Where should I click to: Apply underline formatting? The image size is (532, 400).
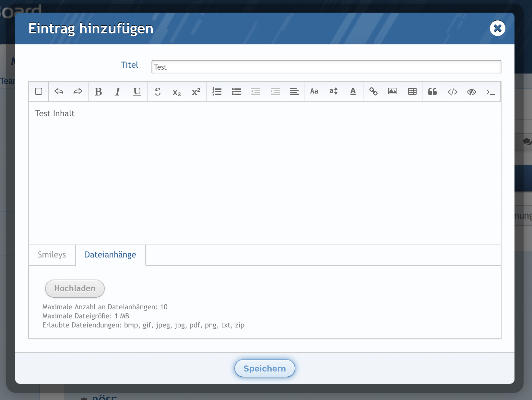coord(137,92)
